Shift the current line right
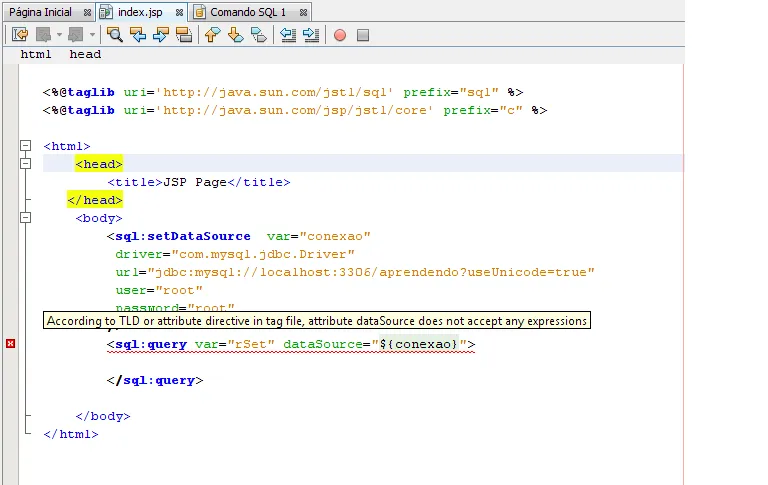768x485 pixels. point(311,35)
